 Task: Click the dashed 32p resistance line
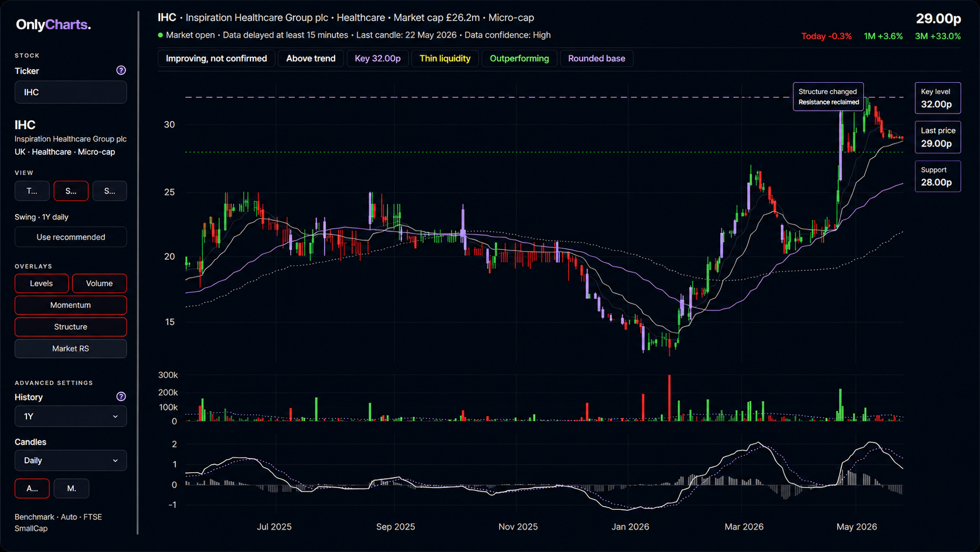coord(544,97)
